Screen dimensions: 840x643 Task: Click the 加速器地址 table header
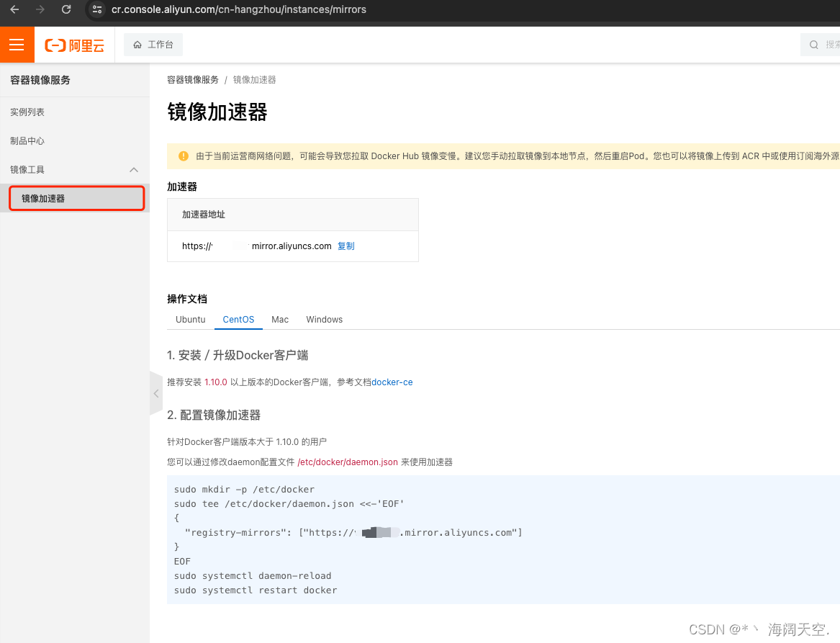pyautogui.click(x=292, y=215)
